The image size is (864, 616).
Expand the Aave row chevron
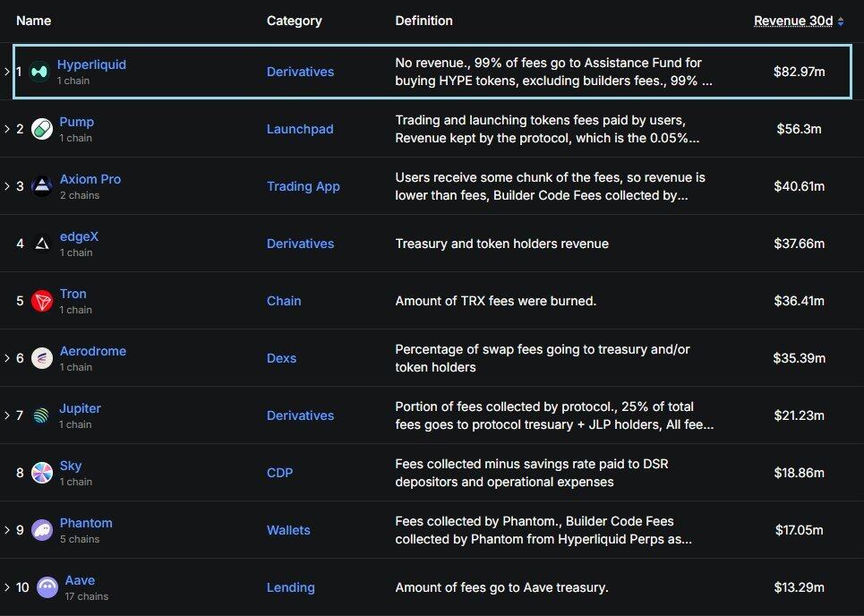(x=7, y=587)
